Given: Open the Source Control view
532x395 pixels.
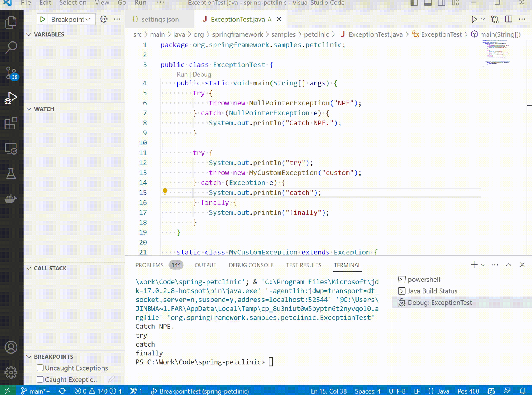Looking at the screenshot, I should click(11, 73).
